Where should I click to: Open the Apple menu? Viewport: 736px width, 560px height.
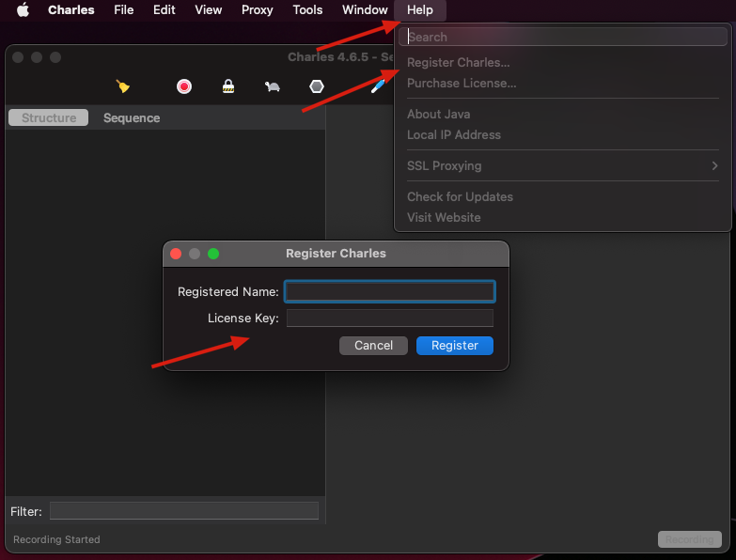(x=23, y=9)
